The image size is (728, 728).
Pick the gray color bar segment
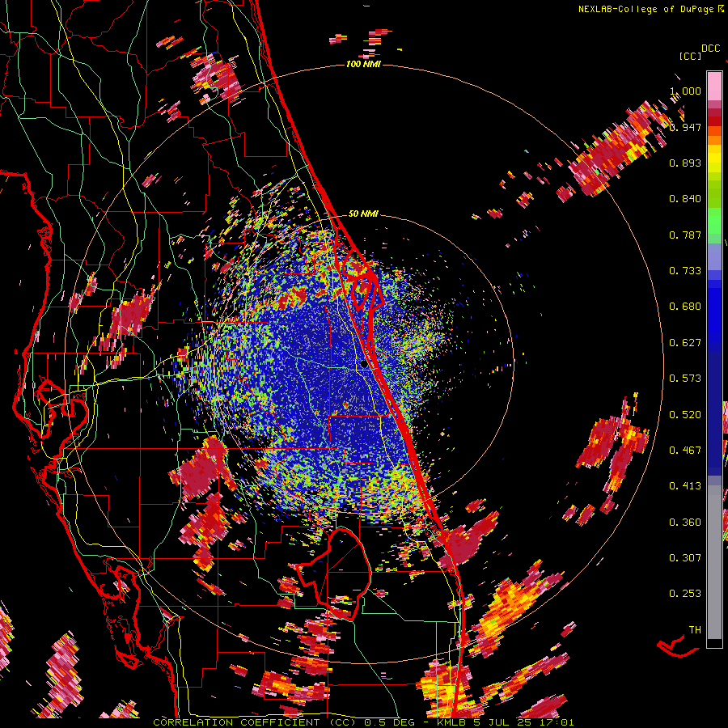coord(714,562)
